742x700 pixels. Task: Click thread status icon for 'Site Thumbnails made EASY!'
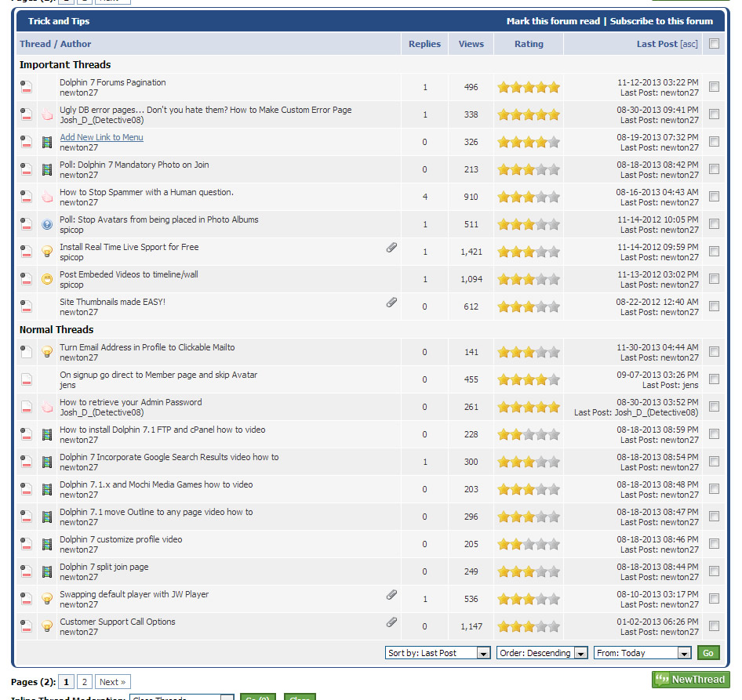27,306
